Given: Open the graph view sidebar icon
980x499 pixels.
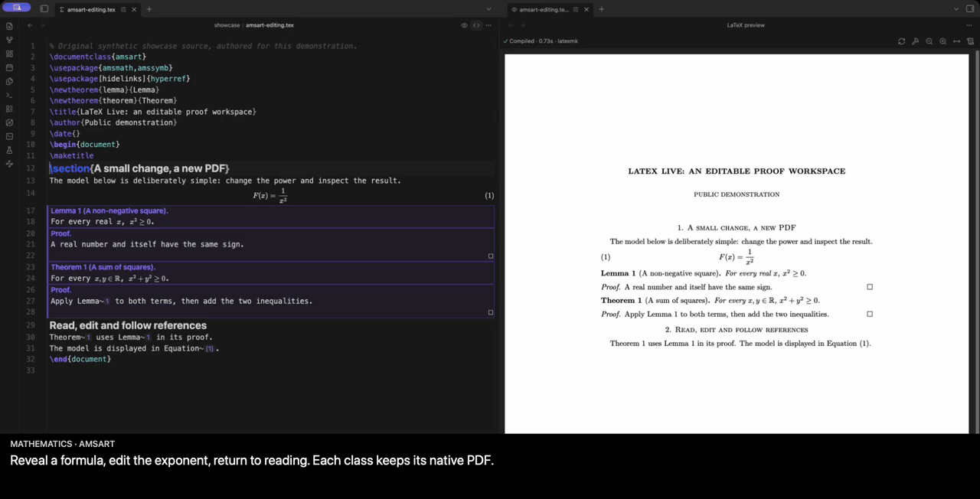Looking at the screenshot, I should [9, 40].
